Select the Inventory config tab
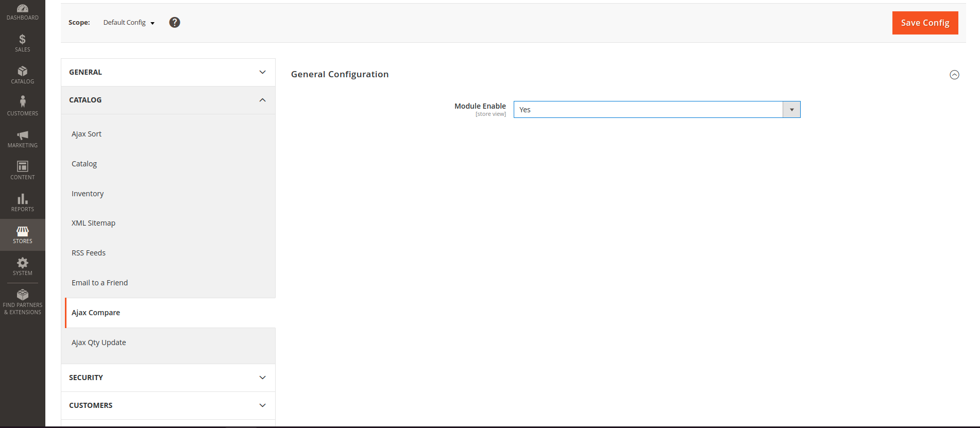This screenshot has height=428, width=980. pos(170,194)
